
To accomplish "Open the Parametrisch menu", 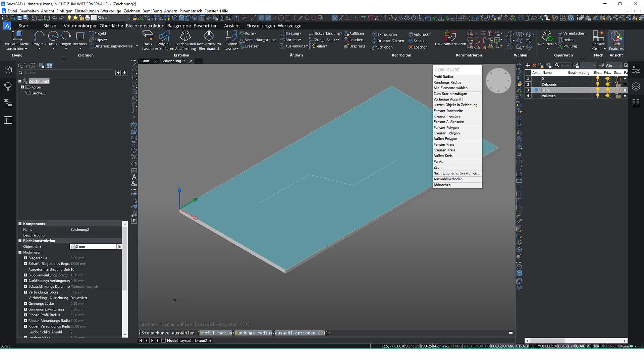I will pyautogui.click(x=191, y=11).
